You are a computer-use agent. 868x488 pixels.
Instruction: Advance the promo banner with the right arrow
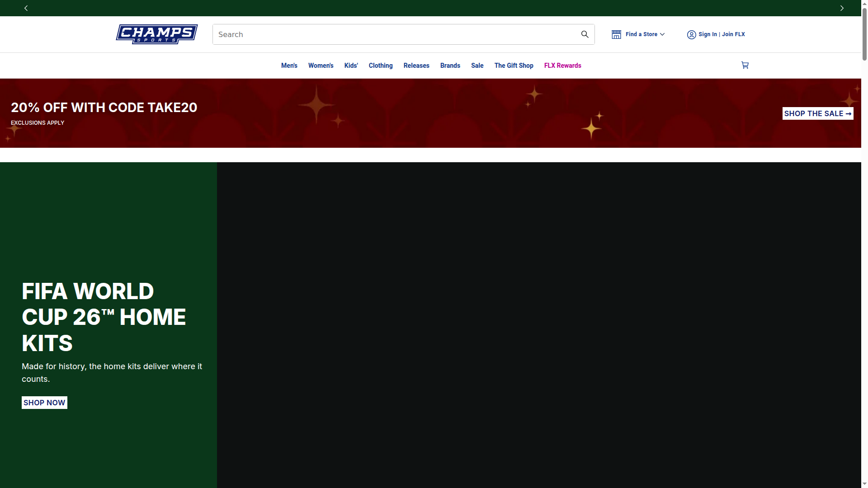[x=842, y=8]
